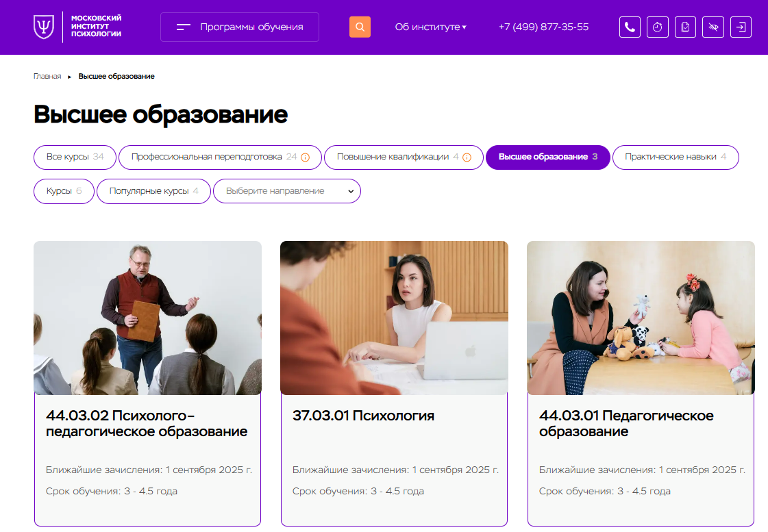
Task: Click the phone call icon in header
Action: pyautogui.click(x=630, y=27)
